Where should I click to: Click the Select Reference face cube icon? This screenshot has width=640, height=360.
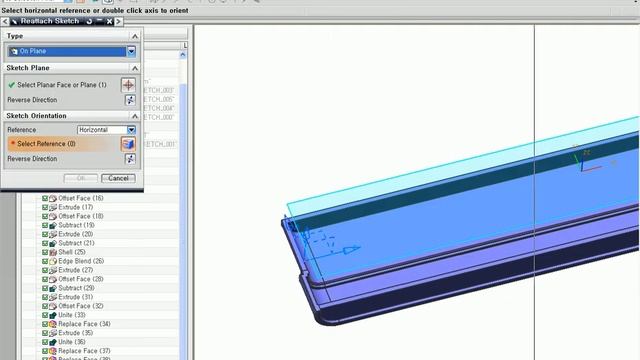pos(128,144)
